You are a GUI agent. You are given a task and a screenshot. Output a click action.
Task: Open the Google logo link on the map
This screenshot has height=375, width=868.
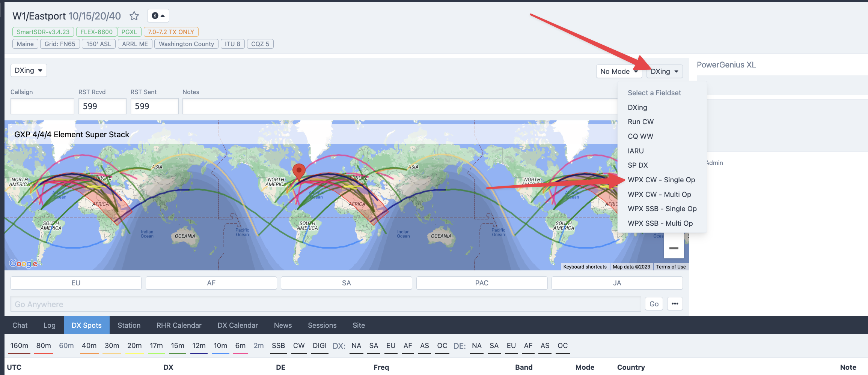23,263
